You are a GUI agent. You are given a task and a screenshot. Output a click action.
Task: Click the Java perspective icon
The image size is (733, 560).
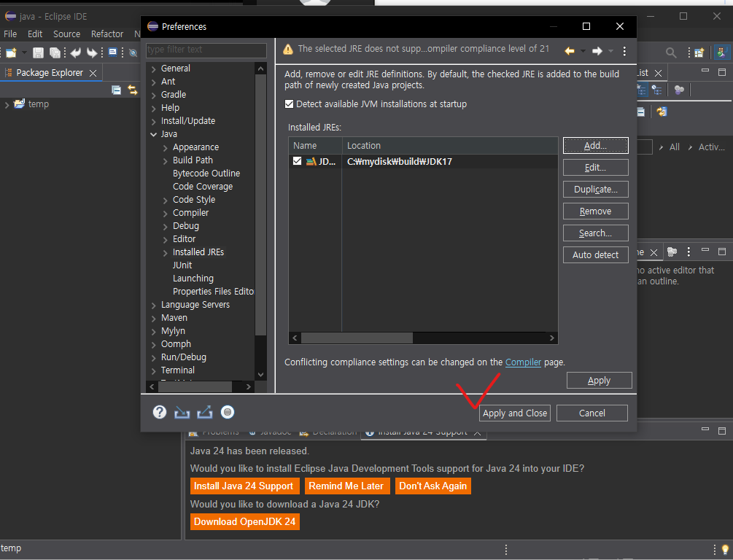click(722, 52)
